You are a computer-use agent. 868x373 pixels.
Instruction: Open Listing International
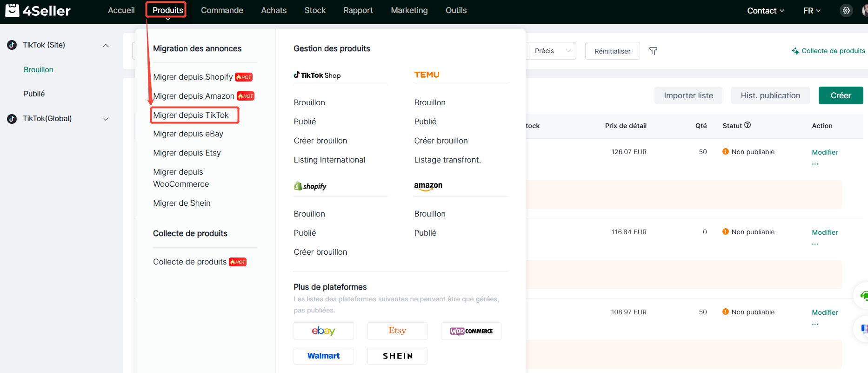point(329,160)
